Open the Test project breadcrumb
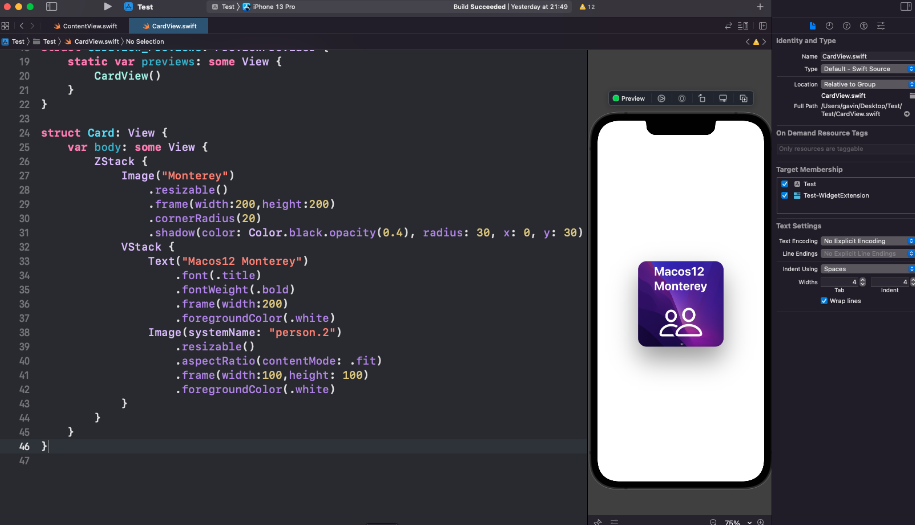Screen dimensions: 915x525 tap(13, 41)
